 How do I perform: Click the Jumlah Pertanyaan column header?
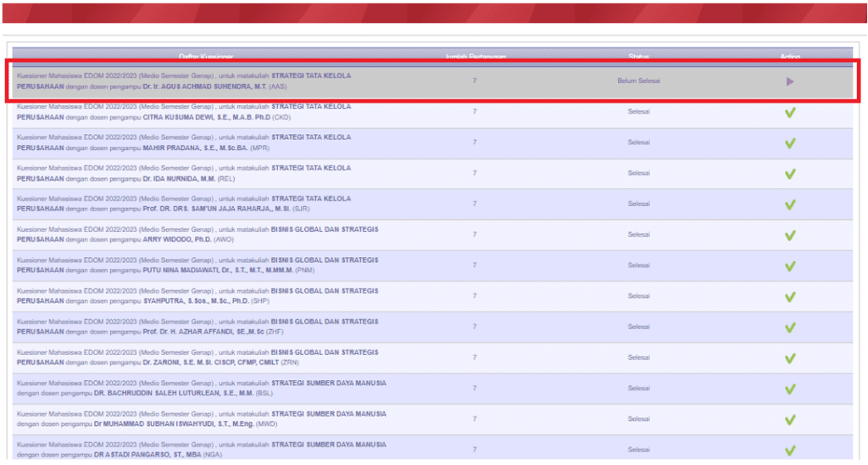point(475,57)
